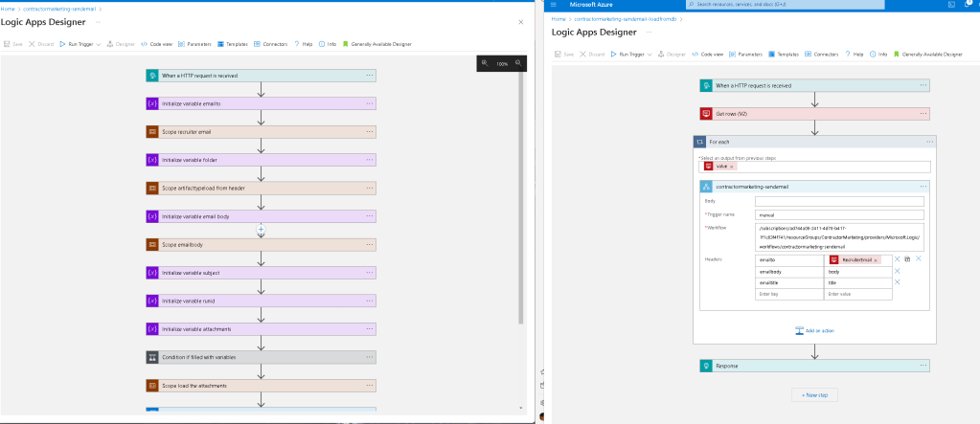Remove RecruiterEmail token from emailto header
Viewport: 980px width, 424px height.
pos(876,259)
